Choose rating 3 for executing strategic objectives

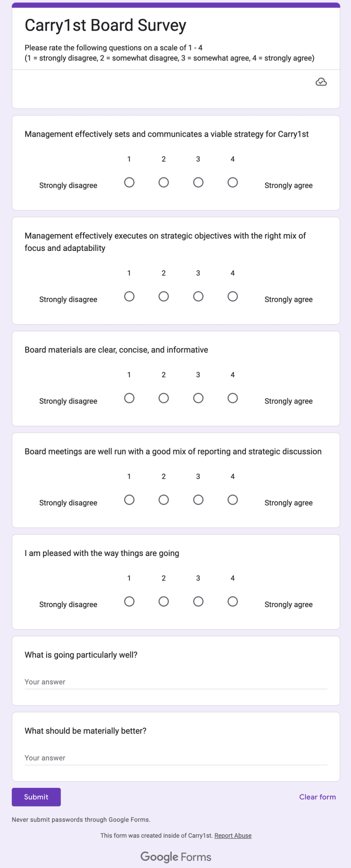tap(198, 296)
